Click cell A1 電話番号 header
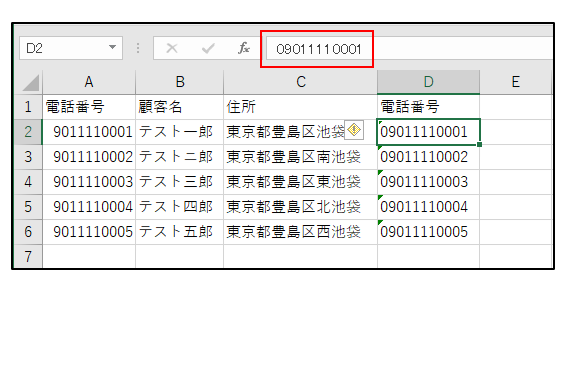The height and width of the screenshot is (390, 561). pos(89,107)
